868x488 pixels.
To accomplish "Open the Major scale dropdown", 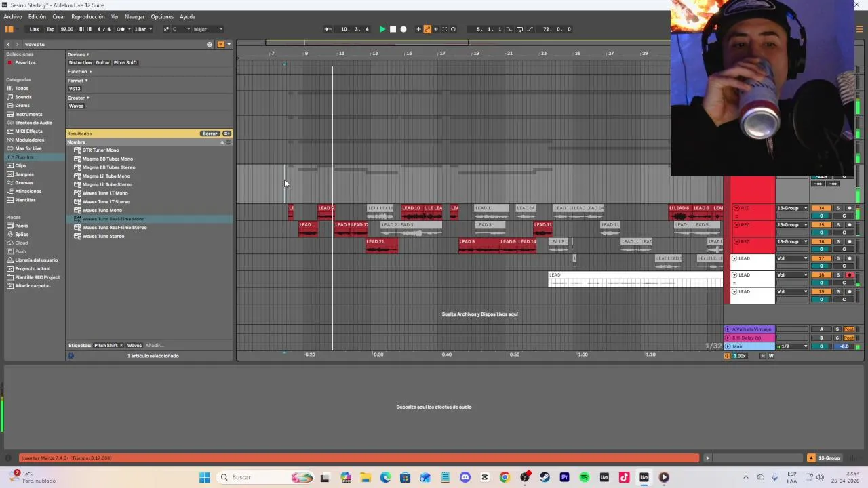I will coord(208,29).
